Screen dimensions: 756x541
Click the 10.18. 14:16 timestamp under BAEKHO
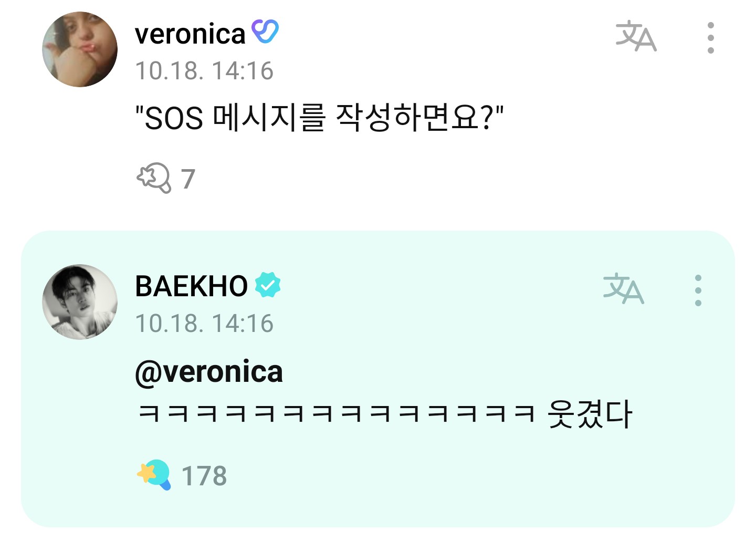pos(204,324)
